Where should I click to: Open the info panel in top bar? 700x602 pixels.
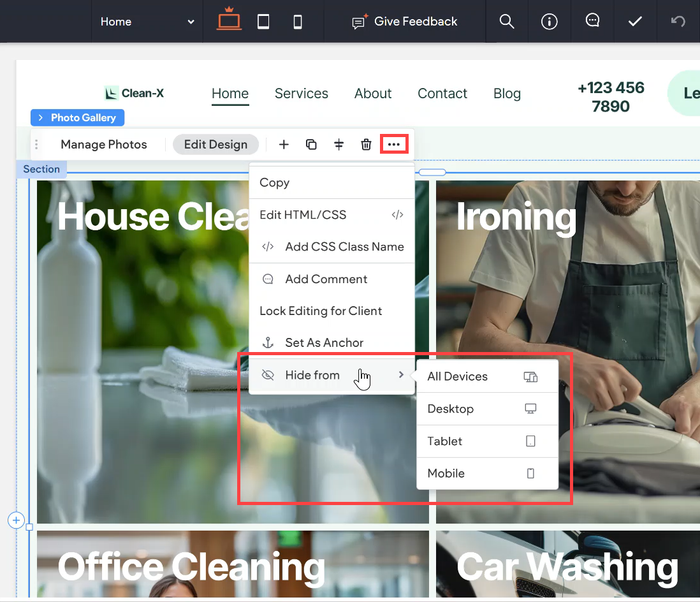point(549,21)
